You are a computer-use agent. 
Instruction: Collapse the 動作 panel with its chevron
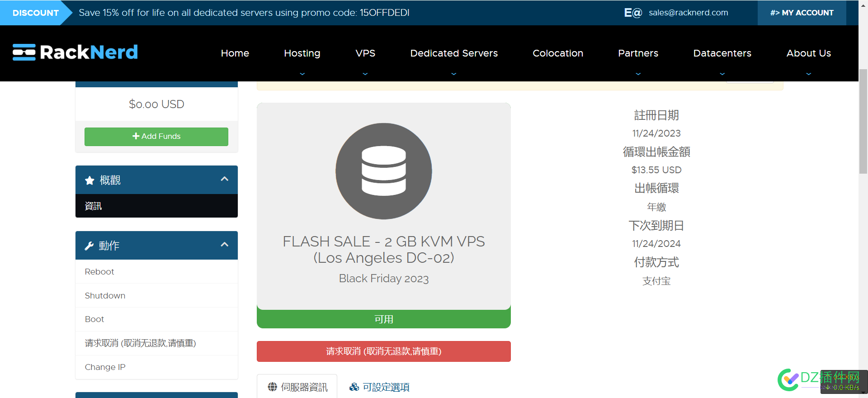coord(224,245)
